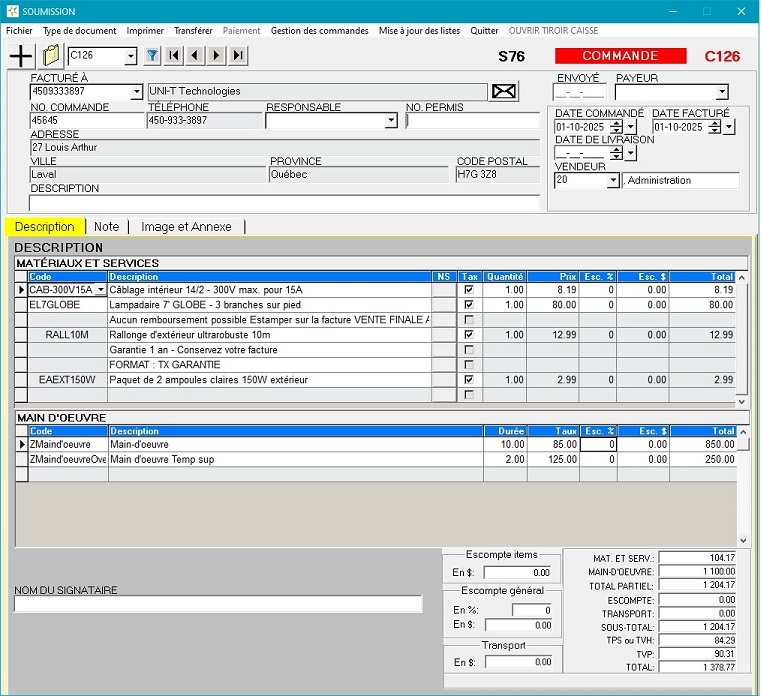Toggle Tax checkbox for RALL10M row
This screenshot has width=761, height=696.
coord(468,335)
